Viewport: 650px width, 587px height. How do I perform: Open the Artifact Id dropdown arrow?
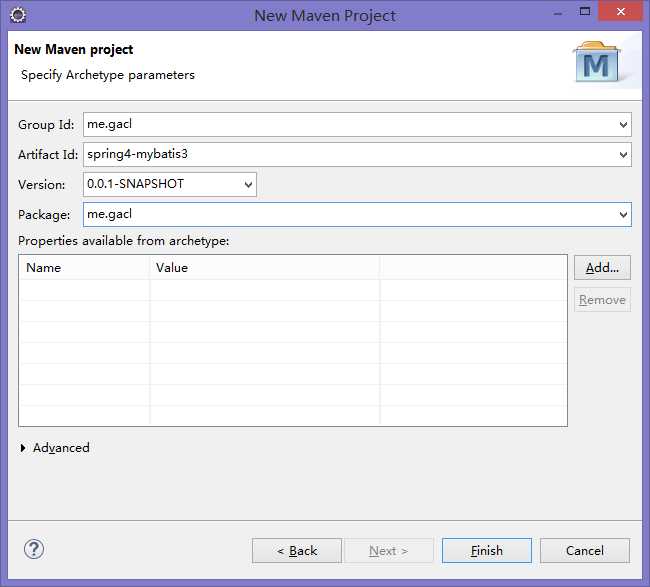pyautogui.click(x=623, y=155)
